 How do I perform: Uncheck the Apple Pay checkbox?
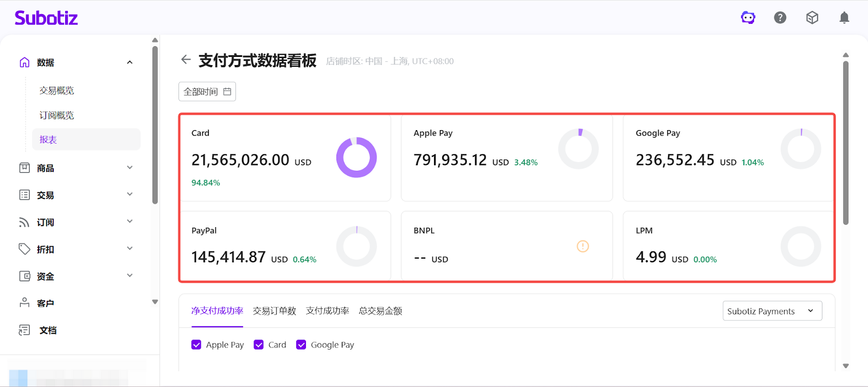tap(196, 345)
